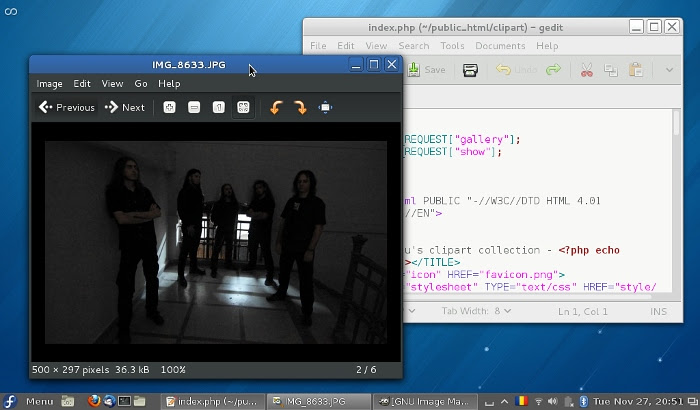This screenshot has width=700, height=410.
Task: Open gedit Tools menu
Action: [452, 46]
